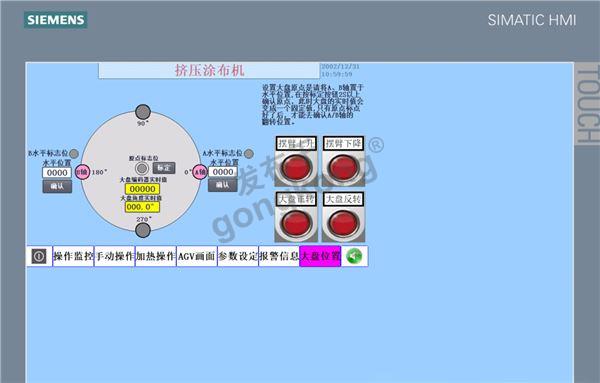Open the 操作监控 tab

pyautogui.click(x=73, y=256)
